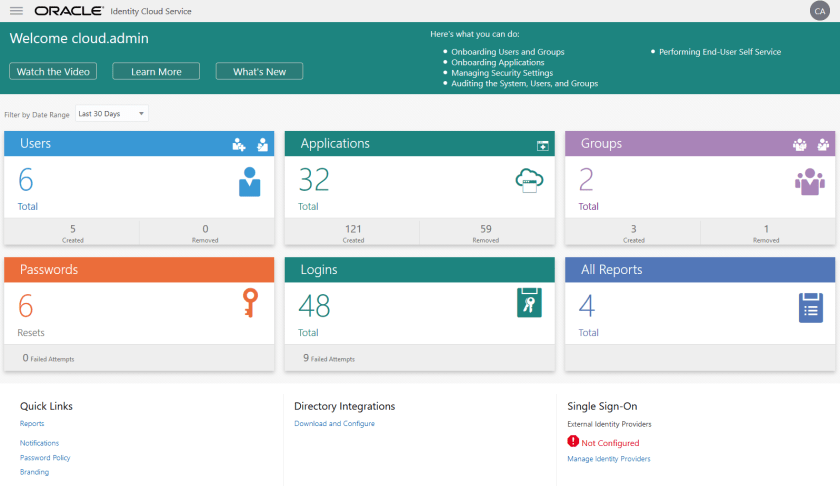This screenshot has width=840, height=486.
Task: Click the cloud icon in Applications card
Action: (x=529, y=181)
